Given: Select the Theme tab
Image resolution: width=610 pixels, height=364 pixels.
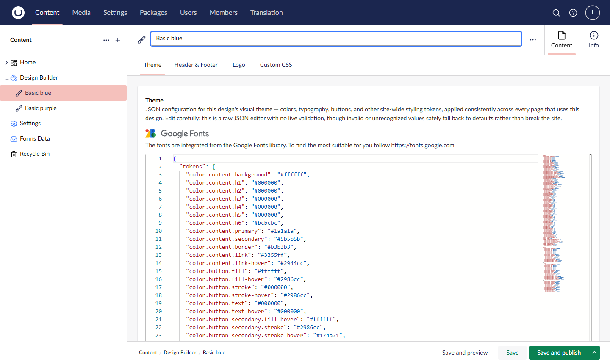Looking at the screenshot, I should point(152,65).
